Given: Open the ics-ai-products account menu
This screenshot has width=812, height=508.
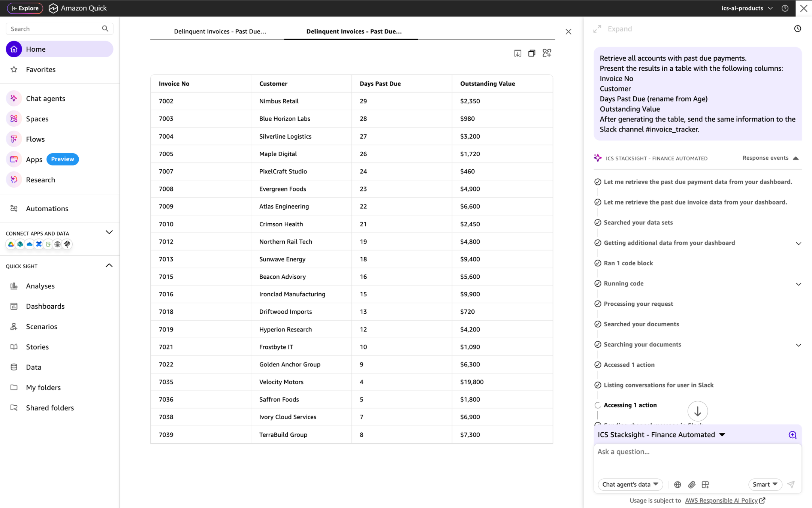Looking at the screenshot, I should click(746, 8).
